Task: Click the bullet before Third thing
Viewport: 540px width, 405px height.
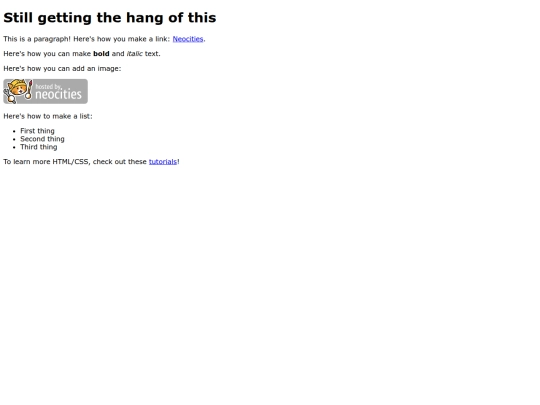Action: pyautogui.click(x=14, y=147)
